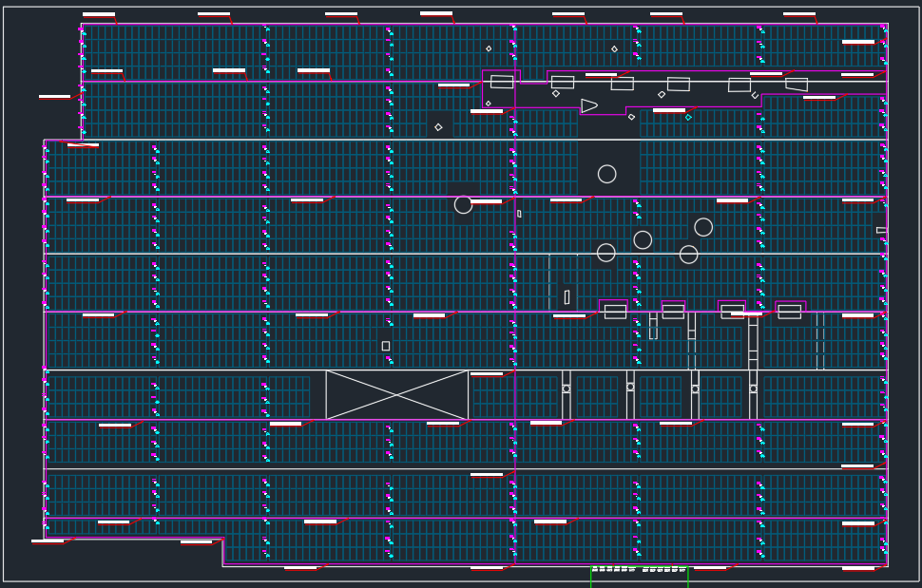Click the upper-right circle of the four-circle cluster
Image resolution: width=922 pixels, height=588 pixels.
(x=703, y=227)
